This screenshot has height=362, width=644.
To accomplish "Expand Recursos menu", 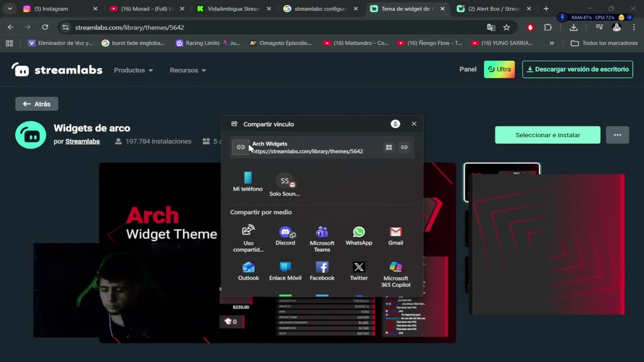I will click(x=188, y=70).
